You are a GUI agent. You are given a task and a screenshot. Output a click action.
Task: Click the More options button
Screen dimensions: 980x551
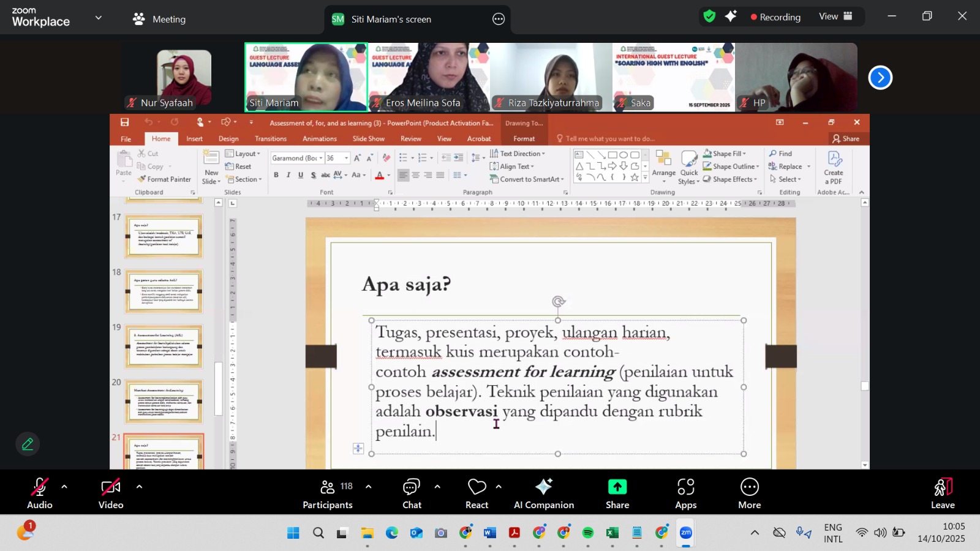tap(749, 493)
